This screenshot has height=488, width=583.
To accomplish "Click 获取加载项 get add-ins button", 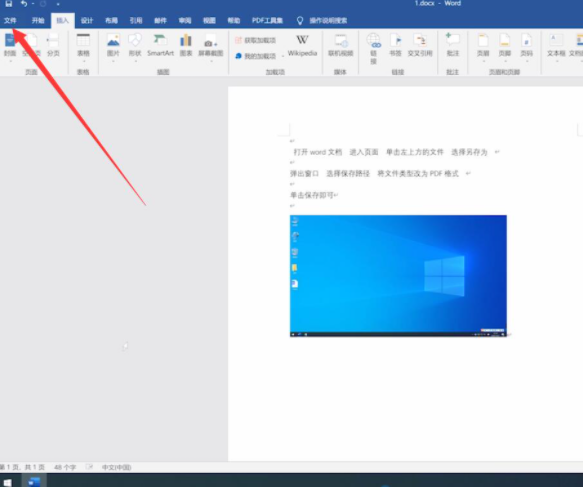I will coord(256,40).
